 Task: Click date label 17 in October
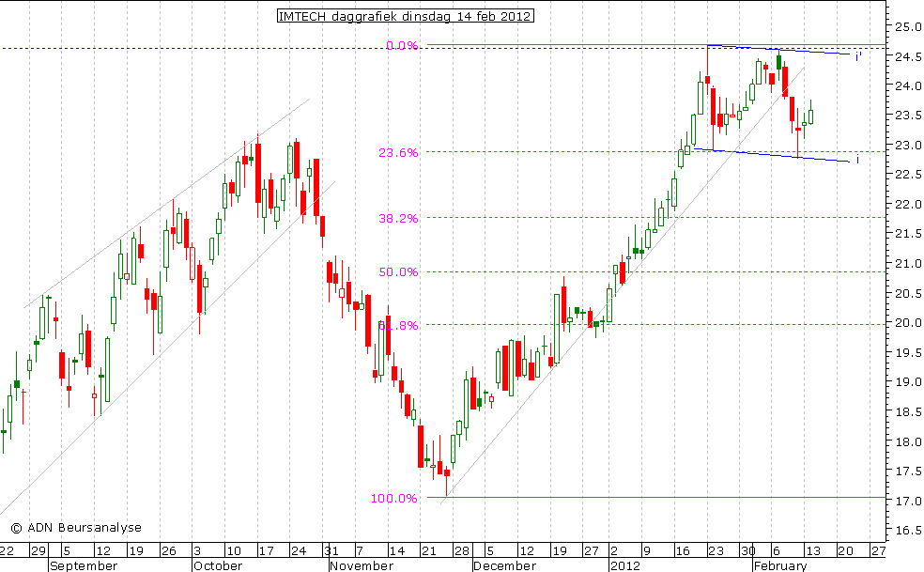click(x=267, y=551)
